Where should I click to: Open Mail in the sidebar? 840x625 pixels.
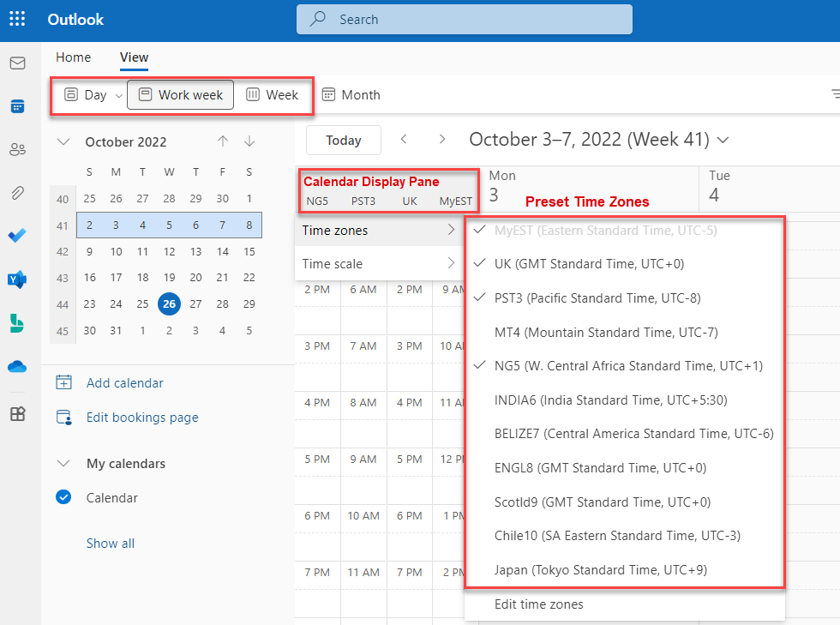pos(18,63)
